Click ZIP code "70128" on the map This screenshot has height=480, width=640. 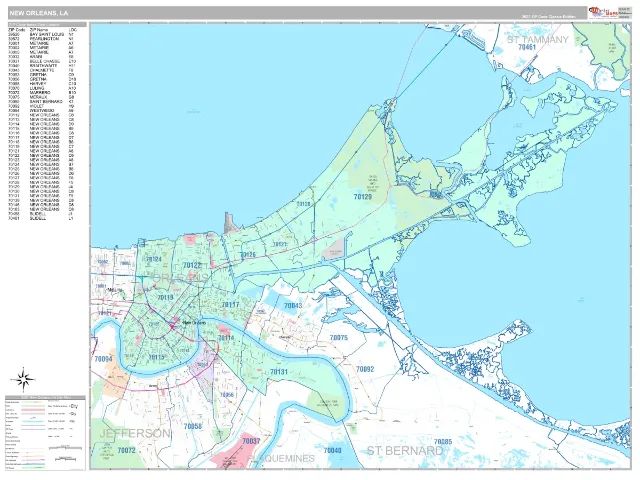click(x=304, y=204)
